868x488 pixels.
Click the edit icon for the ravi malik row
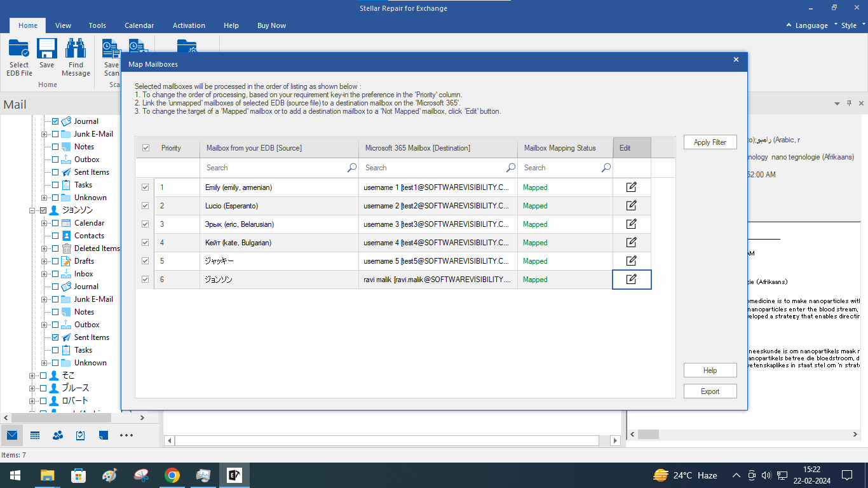pos(632,280)
